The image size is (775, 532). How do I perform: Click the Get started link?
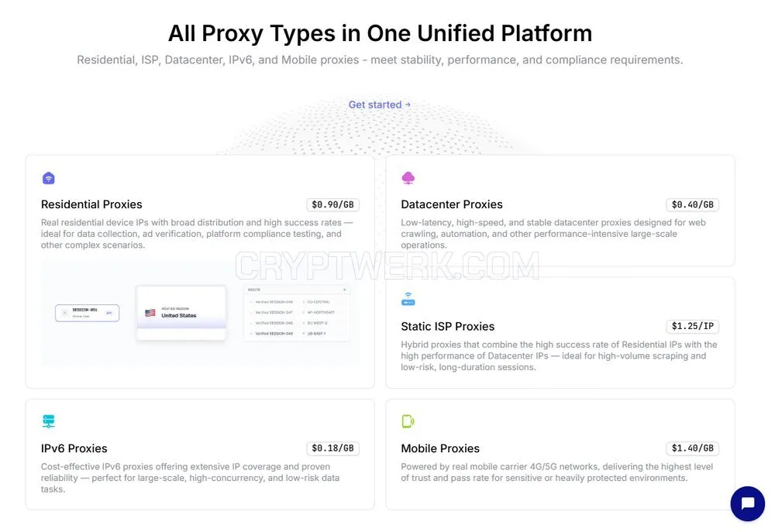point(380,105)
